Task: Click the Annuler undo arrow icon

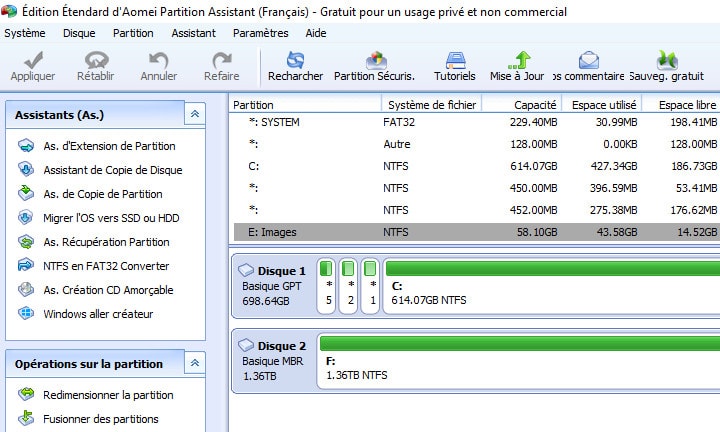Action: (x=158, y=60)
